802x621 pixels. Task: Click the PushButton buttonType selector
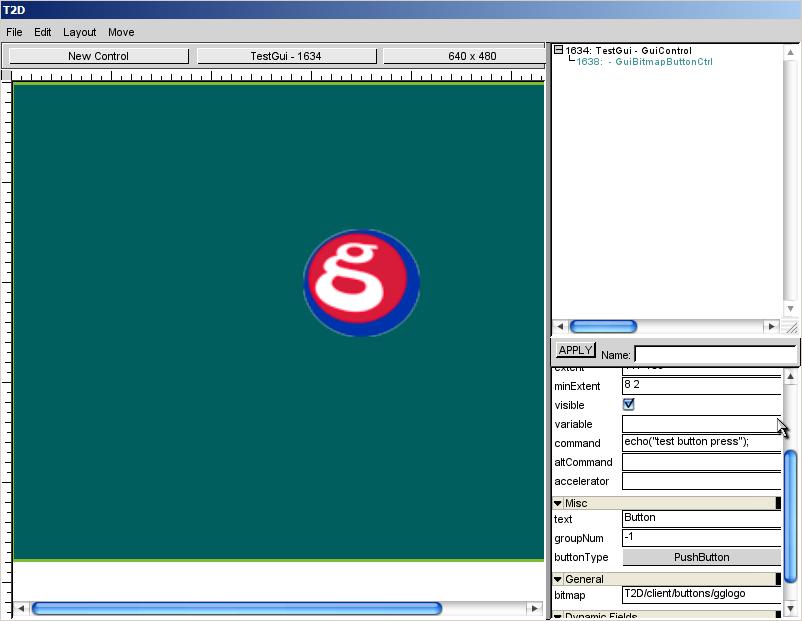(x=701, y=557)
